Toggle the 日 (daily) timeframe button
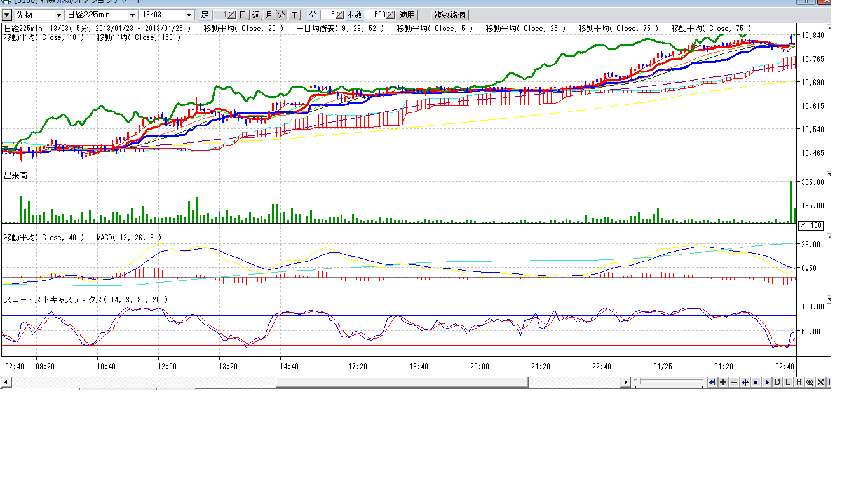Image resolution: width=868 pixels, height=488 pixels. click(243, 15)
